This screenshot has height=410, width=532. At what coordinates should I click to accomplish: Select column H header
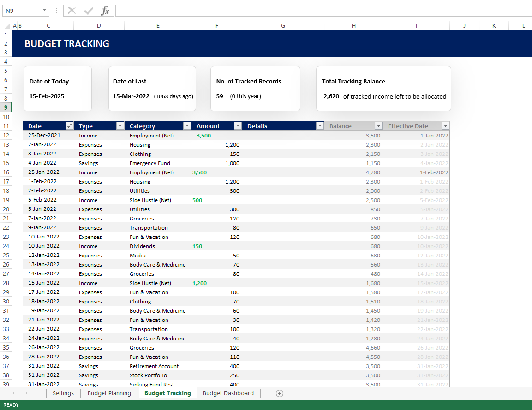pos(353,26)
